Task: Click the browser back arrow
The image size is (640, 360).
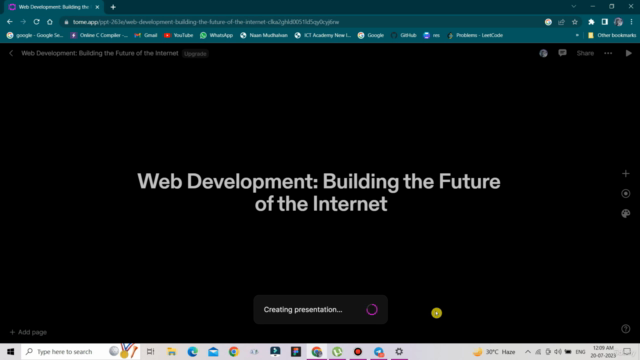Action: point(10,22)
